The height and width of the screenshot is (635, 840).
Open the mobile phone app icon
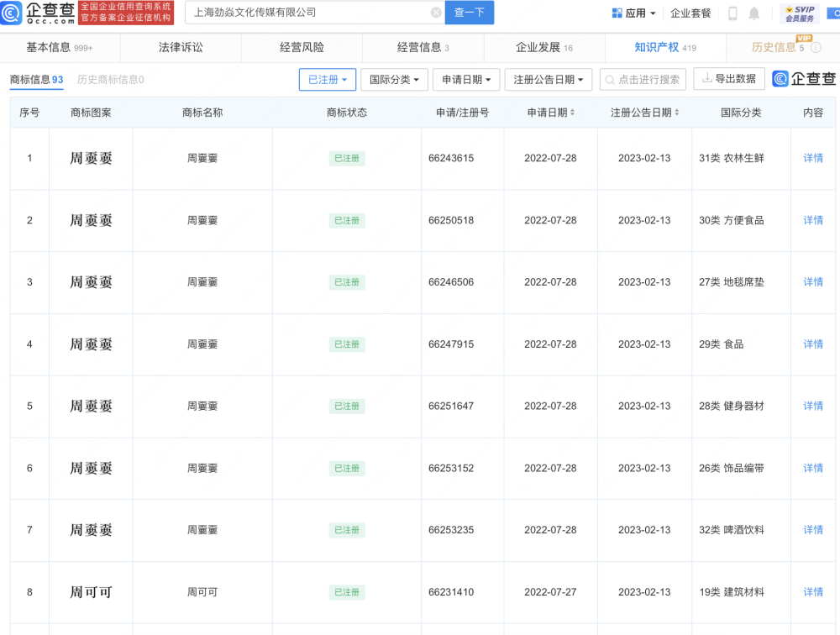click(x=732, y=13)
